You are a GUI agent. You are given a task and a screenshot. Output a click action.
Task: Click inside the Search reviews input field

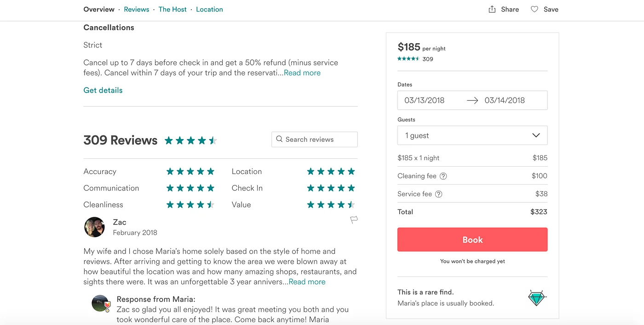(317, 139)
